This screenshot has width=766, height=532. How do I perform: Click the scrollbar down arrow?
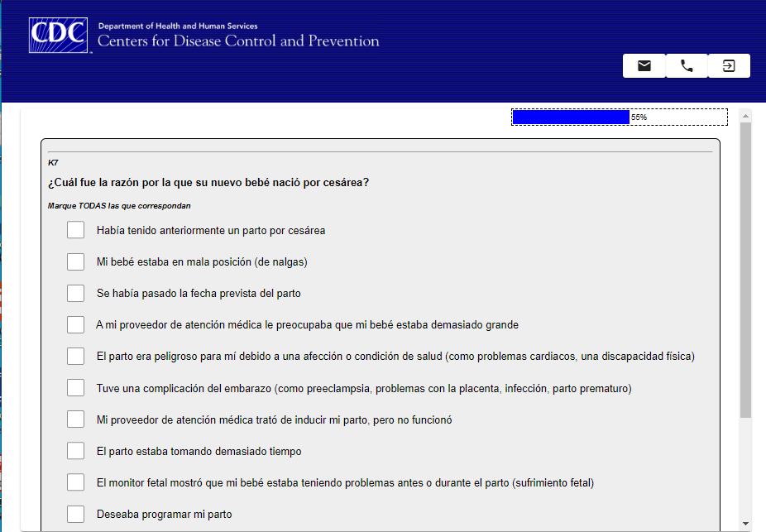[745, 524]
